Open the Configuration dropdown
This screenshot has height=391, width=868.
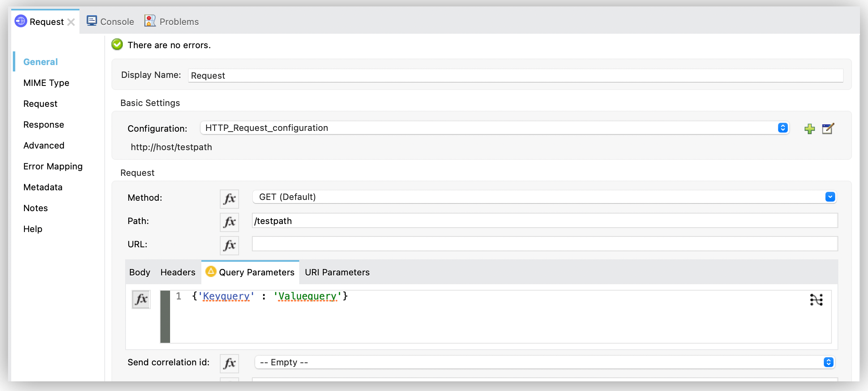click(495, 128)
